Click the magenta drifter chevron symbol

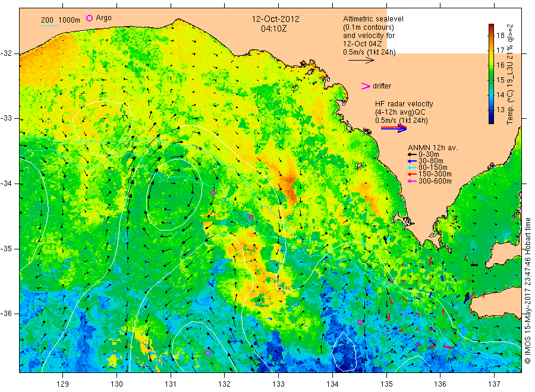click(366, 86)
